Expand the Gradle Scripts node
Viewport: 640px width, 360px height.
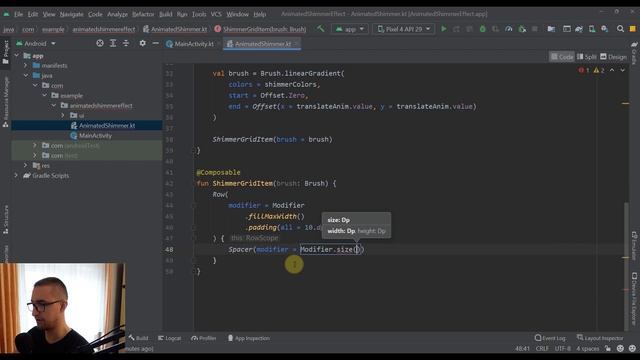[x=16, y=176]
